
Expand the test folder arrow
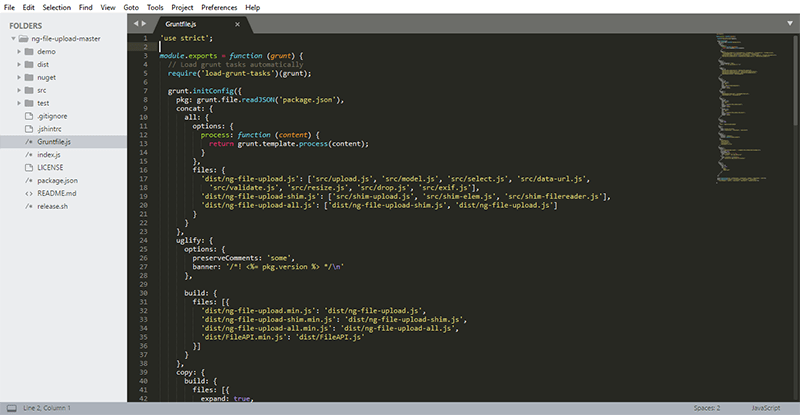[x=19, y=103]
